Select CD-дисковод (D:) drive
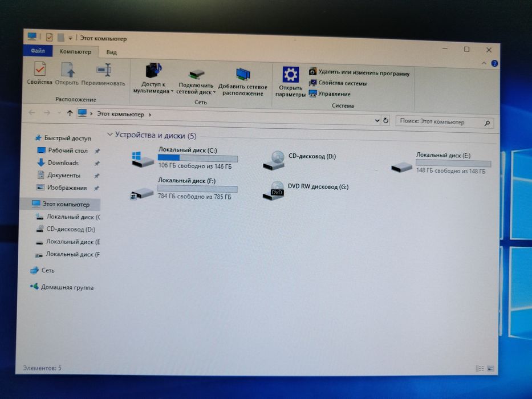 [300, 160]
